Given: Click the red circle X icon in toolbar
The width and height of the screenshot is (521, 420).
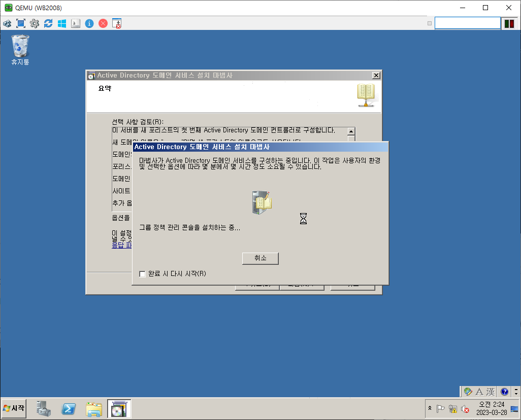Looking at the screenshot, I should click(x=103, y=23).
